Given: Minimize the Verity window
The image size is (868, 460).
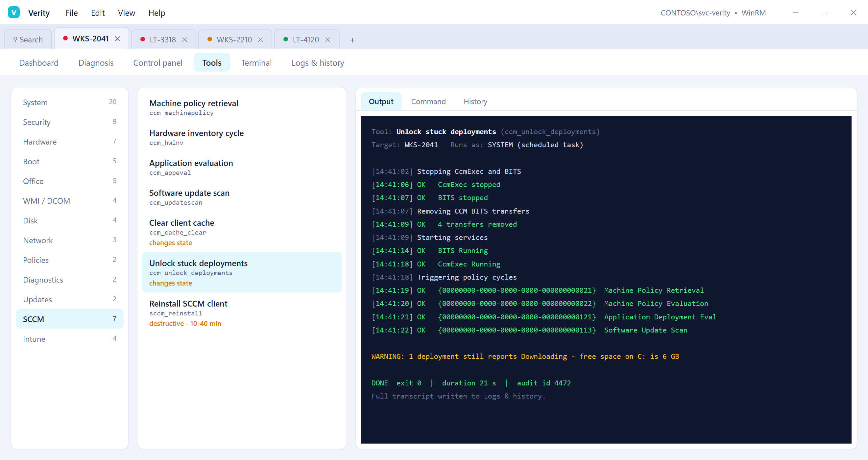Looking at the screenshot, I should coord(796,13).
